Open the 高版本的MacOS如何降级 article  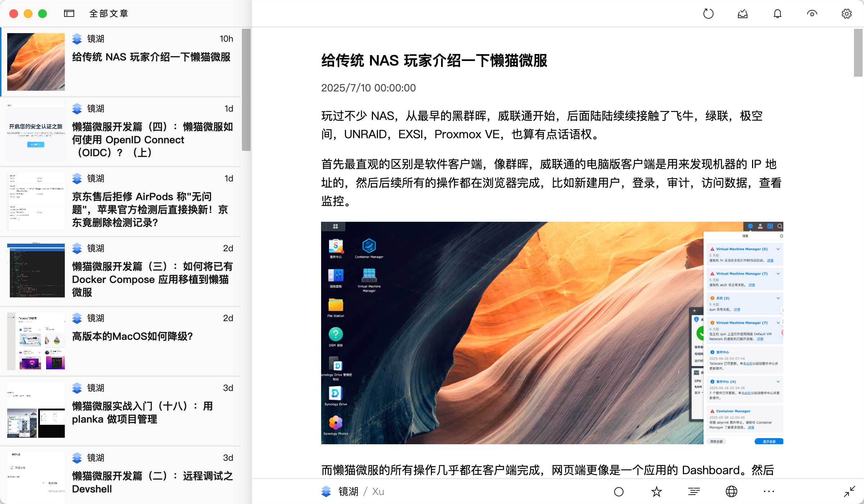tap(132, 337)
